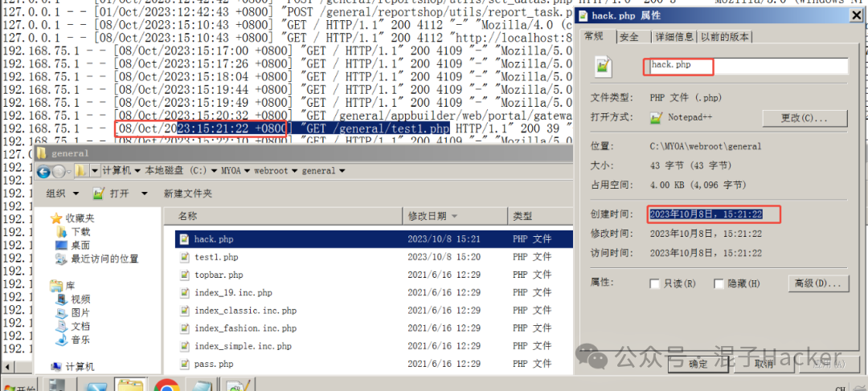Open Chrome from the taskbar
This screenshot has height=391, width=868.
pos(166,385)
